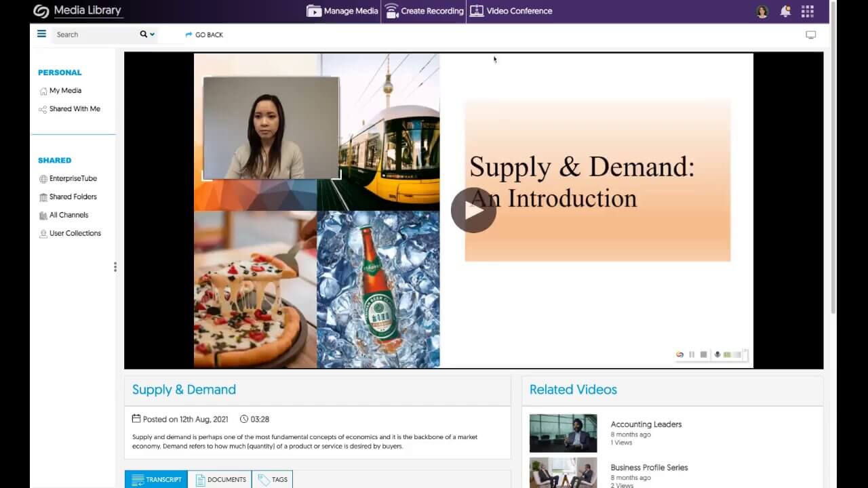Viewport: 868px width, 488px height.
Task: Click the PERSONAL section heading
Action: click(x=60, y=73)
